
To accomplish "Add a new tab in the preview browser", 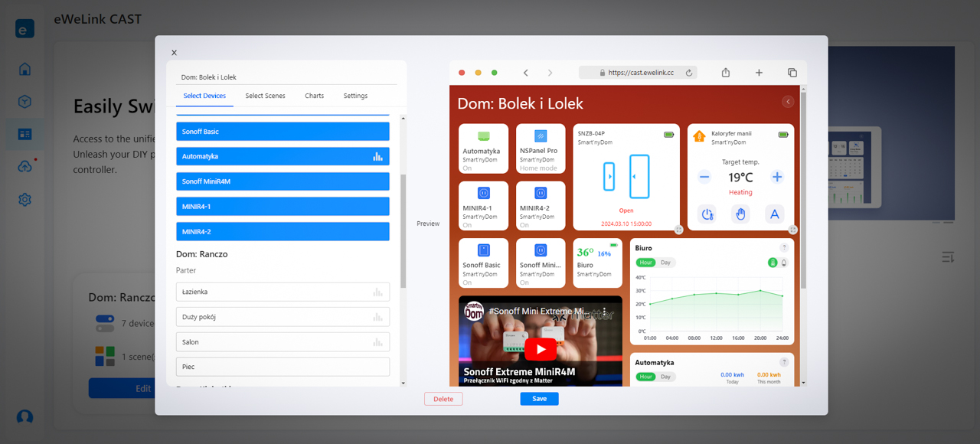I will [759, 73].
